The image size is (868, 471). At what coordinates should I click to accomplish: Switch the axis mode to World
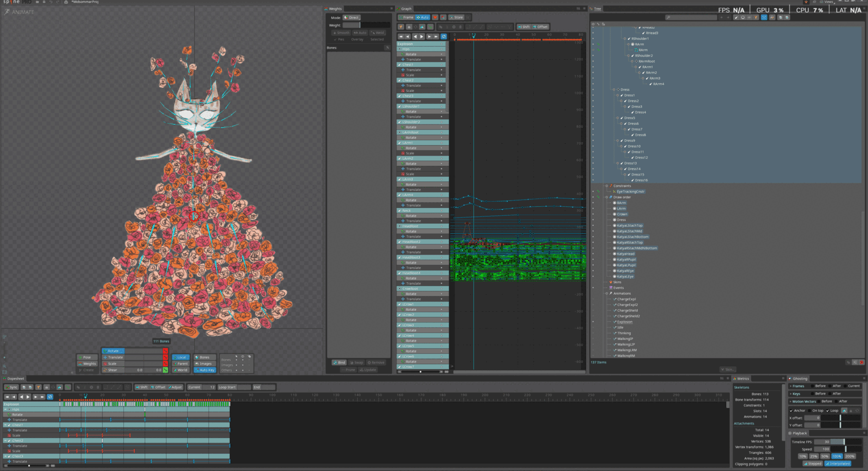click(x=181, y=370)
